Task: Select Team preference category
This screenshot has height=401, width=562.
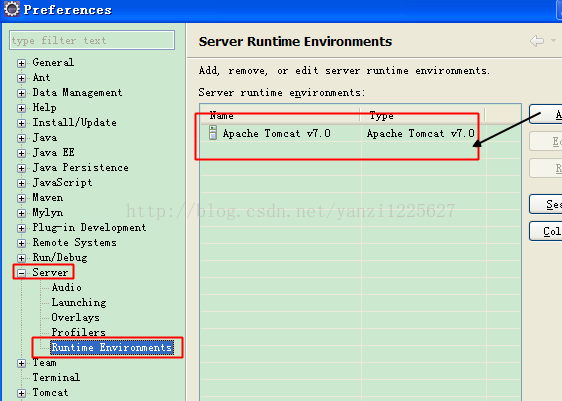Action: [44, 363]
